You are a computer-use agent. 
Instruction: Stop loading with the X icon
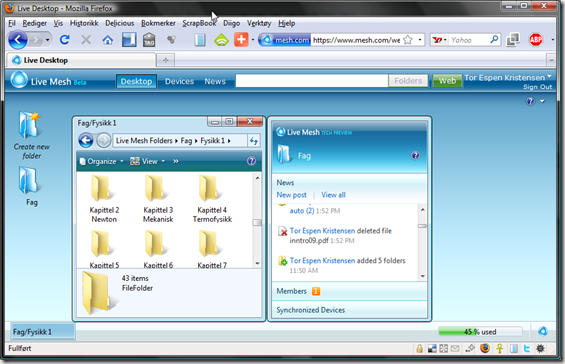[x=86, y=40]
